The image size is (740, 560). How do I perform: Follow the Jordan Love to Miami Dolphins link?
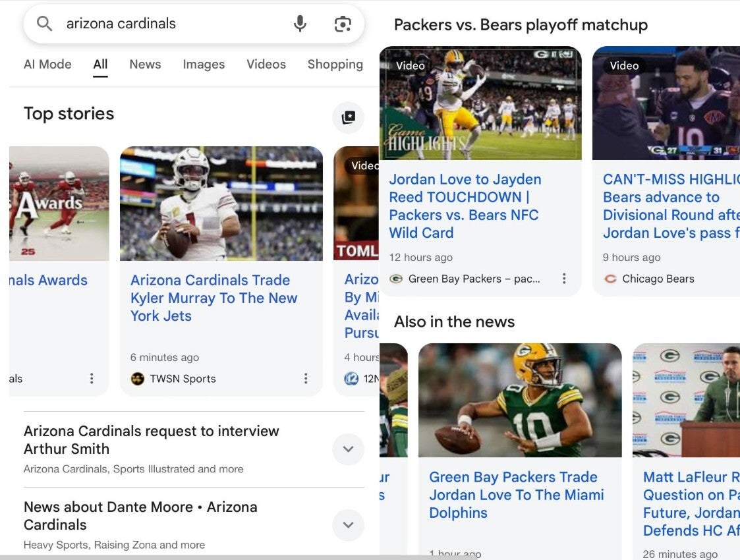517,494
